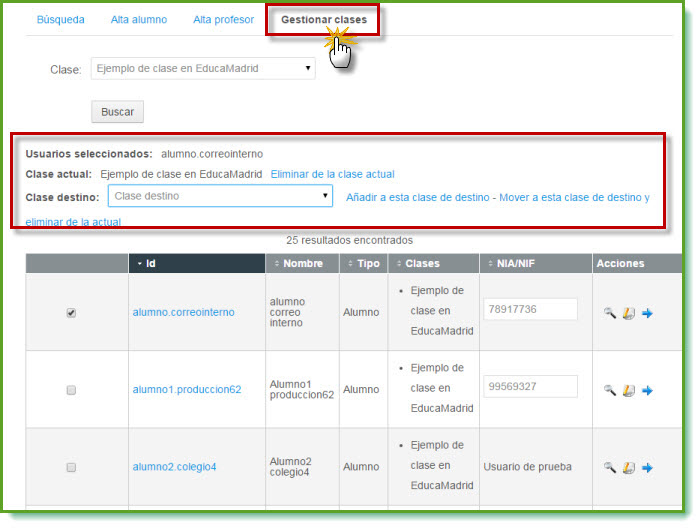
Task: Click edit pencil icon for alumno2.colegio4 row
Action: 629,467
